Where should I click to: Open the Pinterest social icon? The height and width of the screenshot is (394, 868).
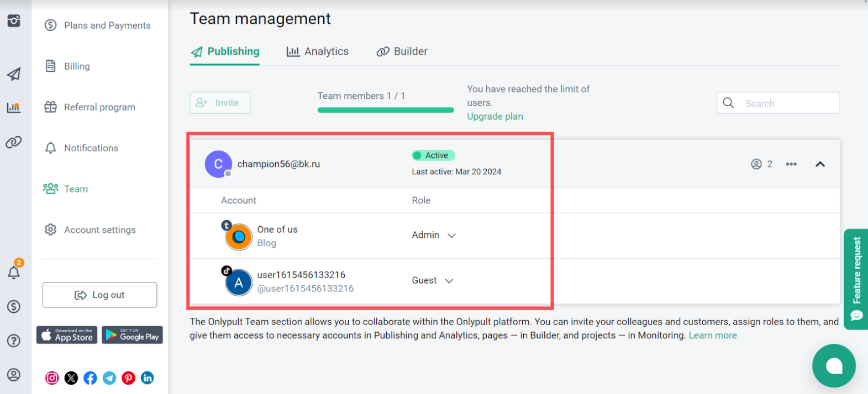point(128,378)
